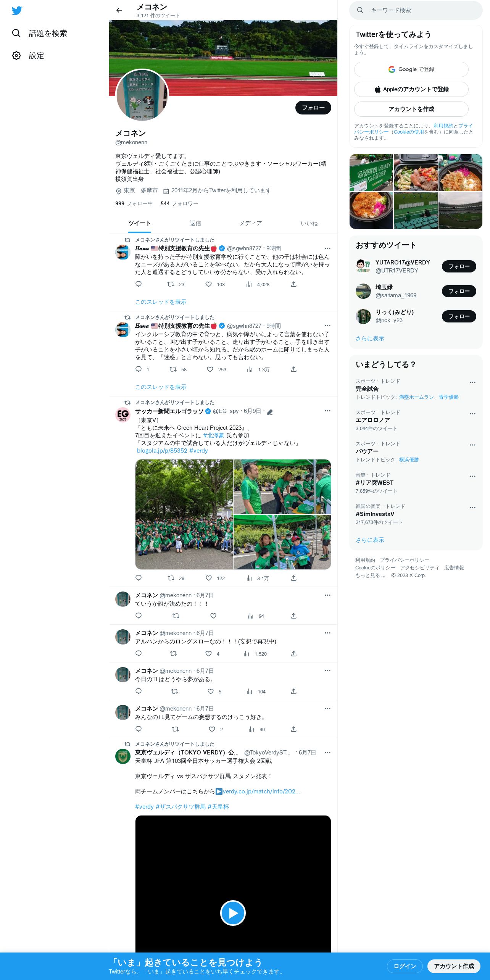Open options for 完全試合 trend

[472, 382]
